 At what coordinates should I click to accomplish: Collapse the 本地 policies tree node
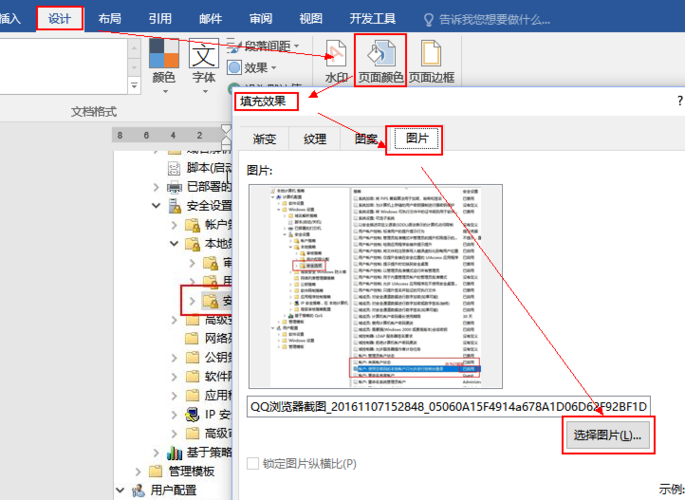[x=174, y=243]
